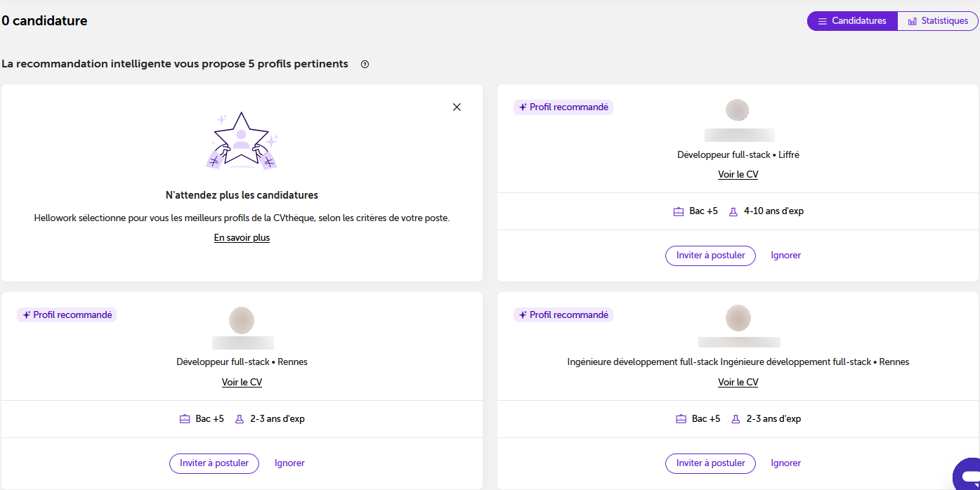This screenshot has width=980, height=490.
Task: Invite the Ingénieure développement full-stack to apply
Action: coord(710,463)
